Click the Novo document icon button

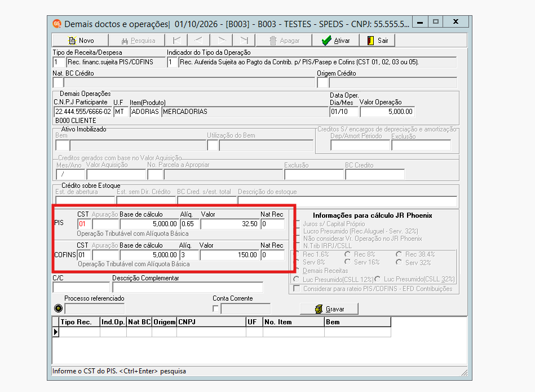click(x=80, y=40)
